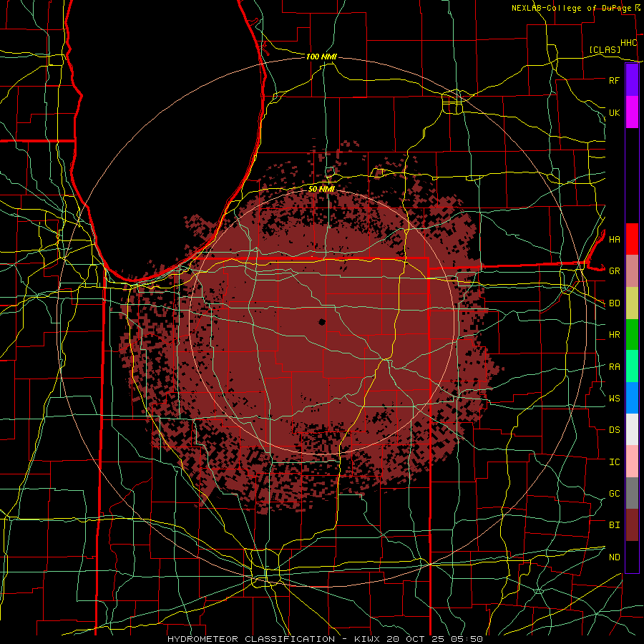The width and height of the screenshot is (644, 644).
Task: Click the 50 NMI range ring label
Action: [321, 190]
